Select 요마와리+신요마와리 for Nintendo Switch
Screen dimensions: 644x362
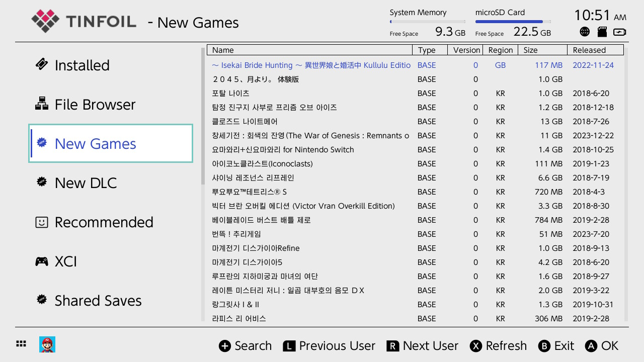click(x=416, y=149)
